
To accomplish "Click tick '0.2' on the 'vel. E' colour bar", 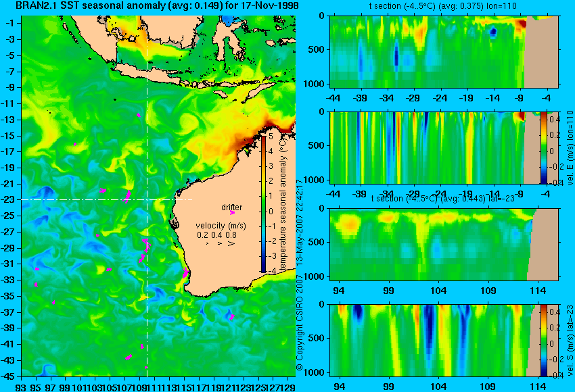I will (x=554, y=134).
